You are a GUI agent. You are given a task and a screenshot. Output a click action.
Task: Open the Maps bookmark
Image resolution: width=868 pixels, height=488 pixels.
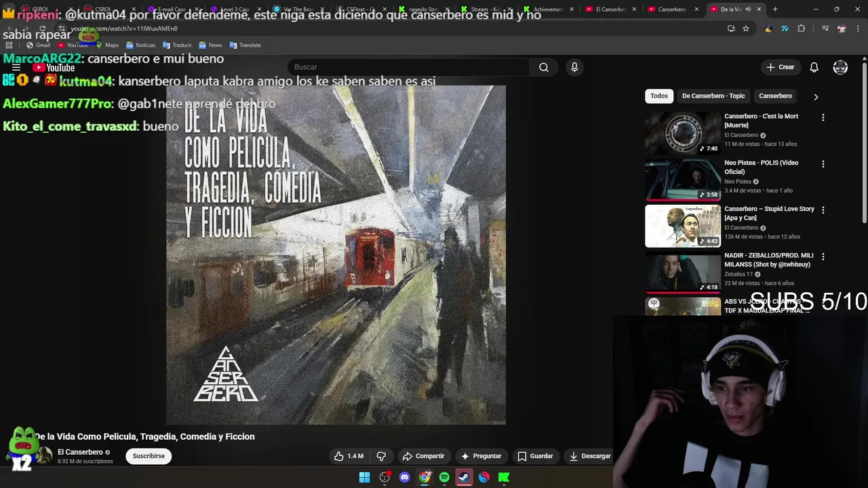pos(106,45)
